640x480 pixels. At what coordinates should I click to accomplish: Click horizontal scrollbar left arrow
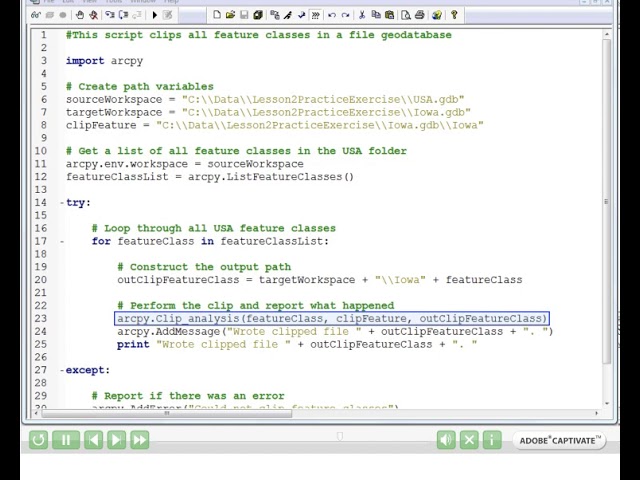37,413
